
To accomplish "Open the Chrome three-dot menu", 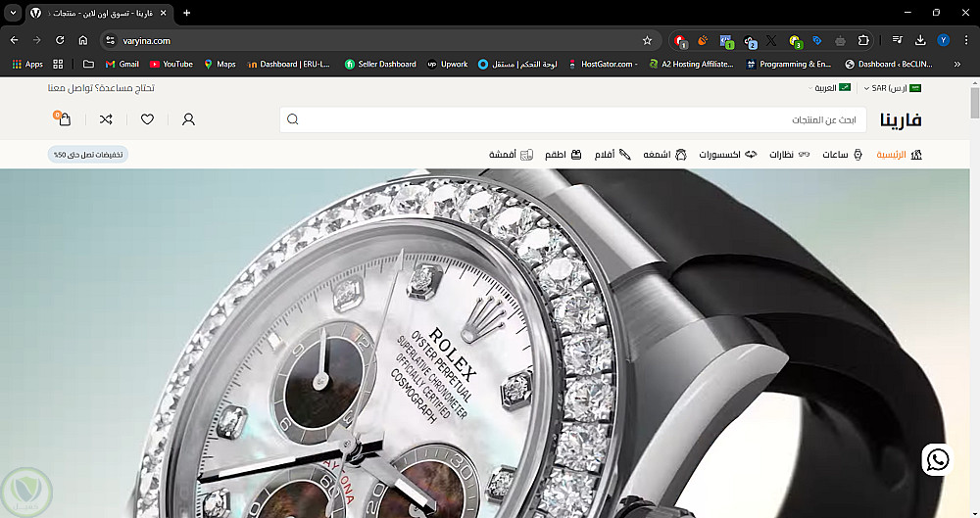I will tap(966, 40).
